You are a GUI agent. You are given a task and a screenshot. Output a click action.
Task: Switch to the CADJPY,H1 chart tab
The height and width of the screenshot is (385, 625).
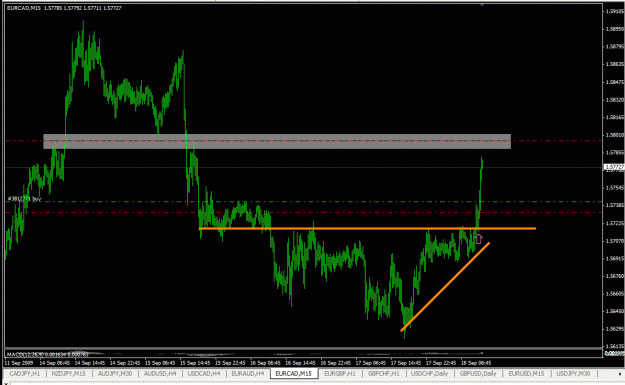tap(25, 373)
